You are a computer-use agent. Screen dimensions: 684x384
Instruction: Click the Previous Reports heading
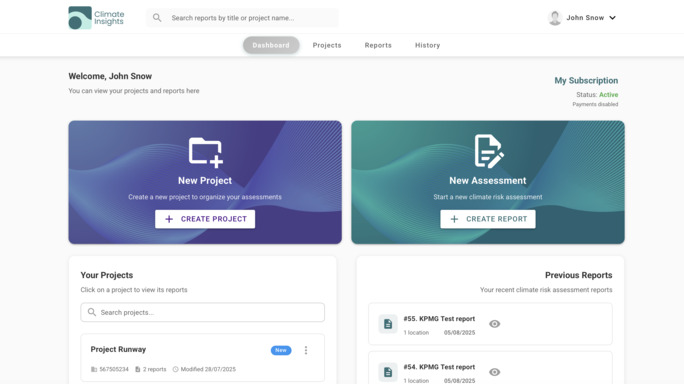click(x=578, y=275)
